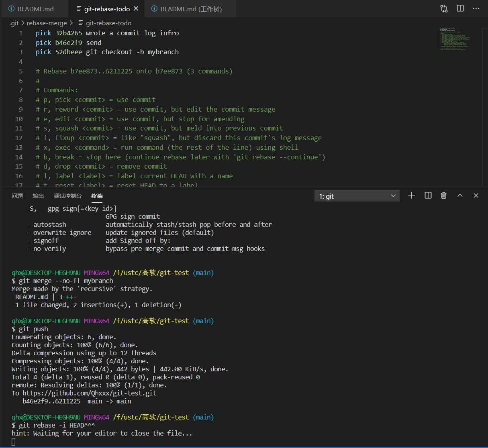Click the "# x, exec <command>" comment line
Image resolution: width=488 pixels, height=448 pixels.
pos(167,147)
